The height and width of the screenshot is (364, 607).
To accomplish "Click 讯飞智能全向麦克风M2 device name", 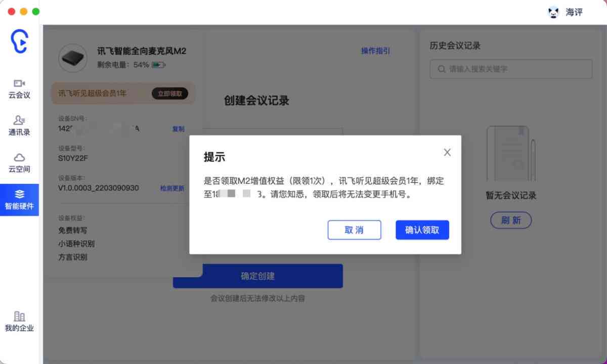I will click(142, 51).
